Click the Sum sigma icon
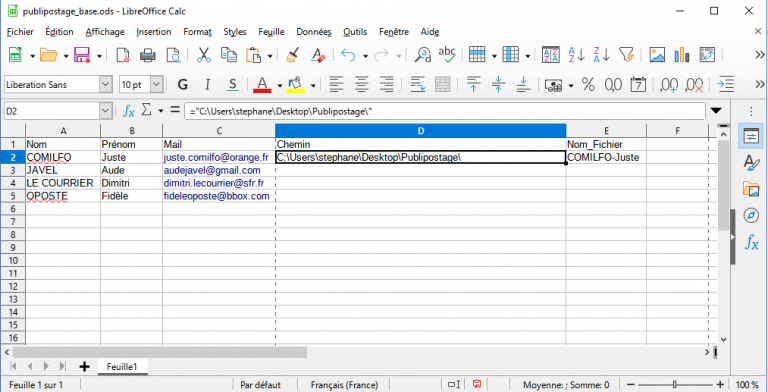This screenshot has width=768, height=392. point(146,110)
